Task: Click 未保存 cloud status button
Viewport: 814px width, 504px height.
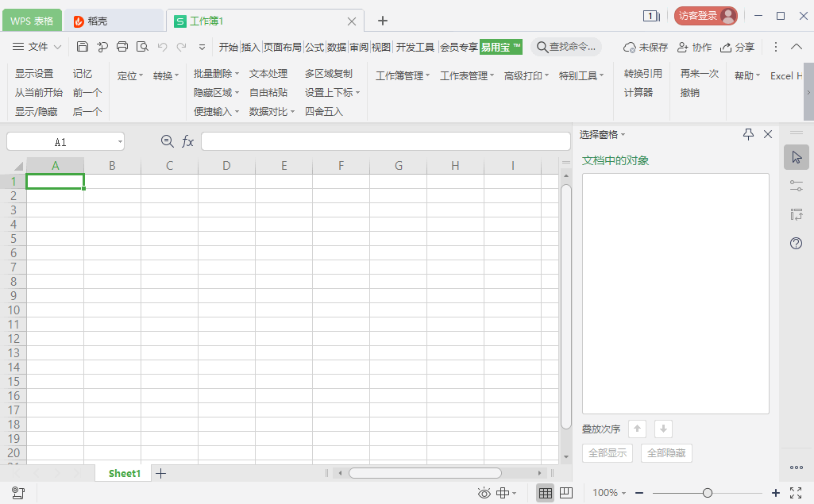Action: pyautogui.click(x=646, y=47)
